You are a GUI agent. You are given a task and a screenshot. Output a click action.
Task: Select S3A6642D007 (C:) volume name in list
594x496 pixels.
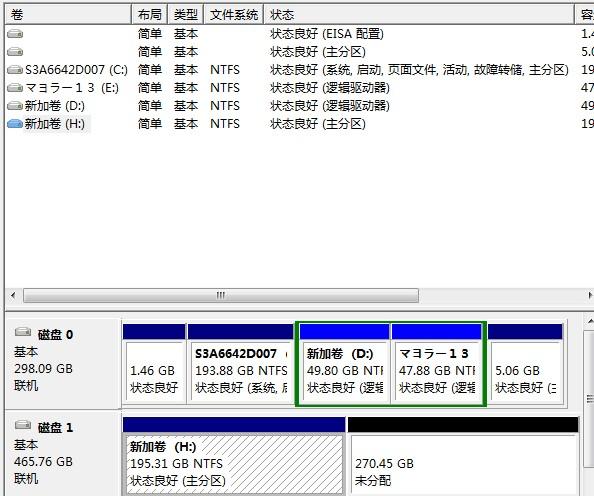(76, 70)
